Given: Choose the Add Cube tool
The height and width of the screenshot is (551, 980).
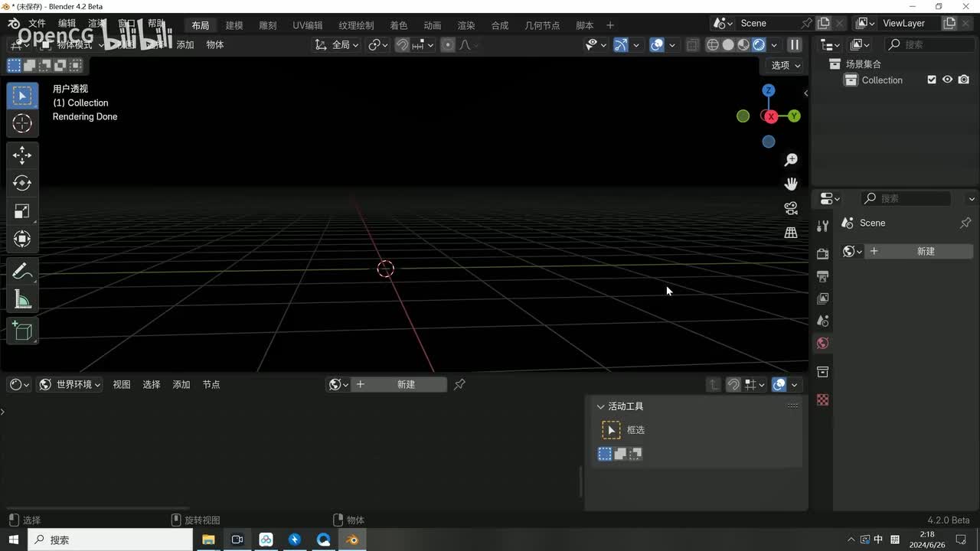Looking at the screenshot, I should (x=22, y=331).
